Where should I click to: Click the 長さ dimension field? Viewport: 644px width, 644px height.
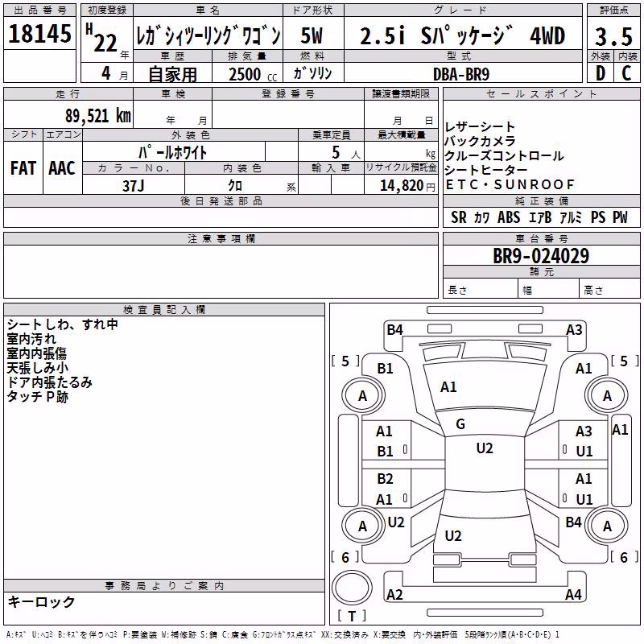480,290
